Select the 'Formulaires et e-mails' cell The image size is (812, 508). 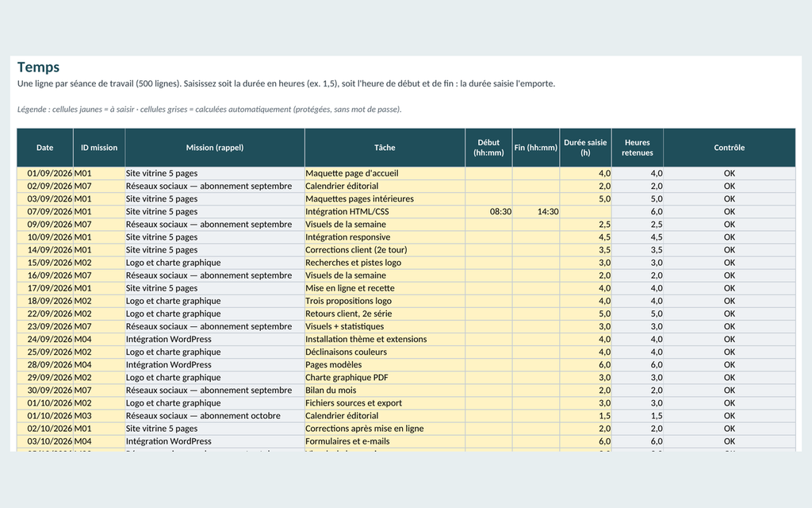coord(385,441)
